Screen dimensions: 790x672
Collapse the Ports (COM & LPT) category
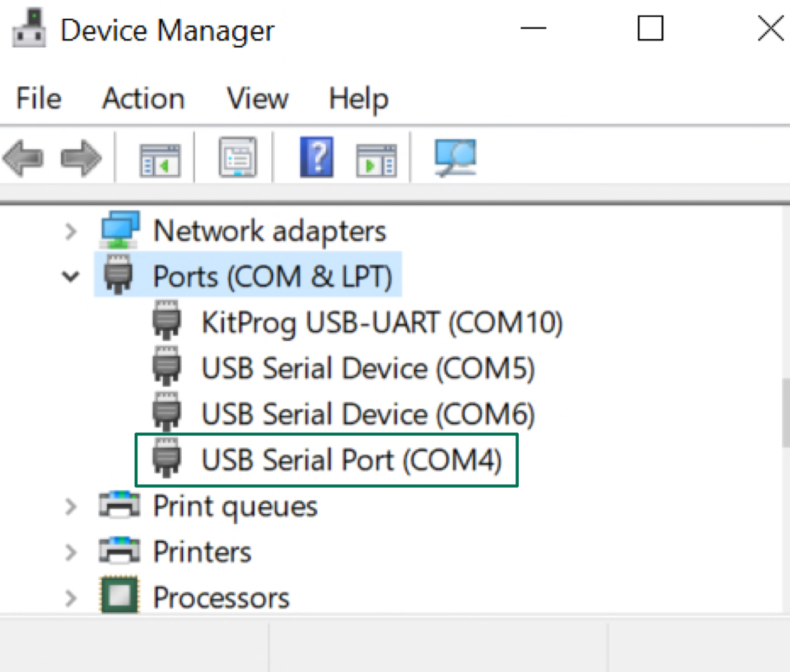(x=69, y=276)
